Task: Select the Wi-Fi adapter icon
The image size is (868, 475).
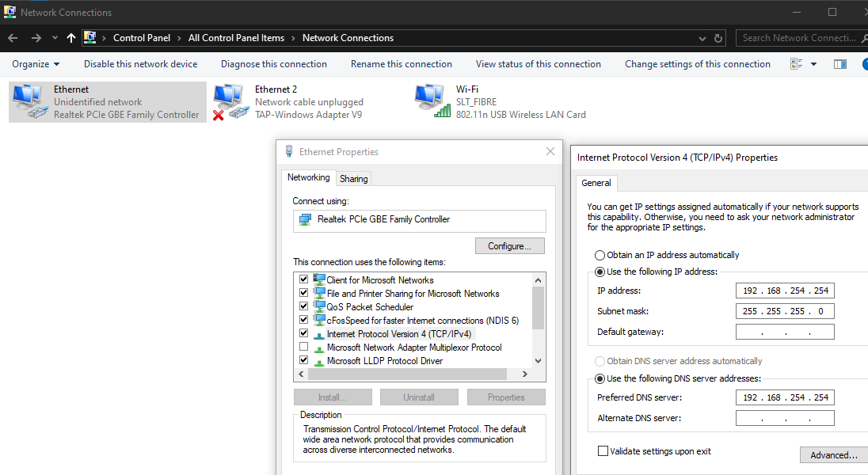Action: tap(432, 101)
